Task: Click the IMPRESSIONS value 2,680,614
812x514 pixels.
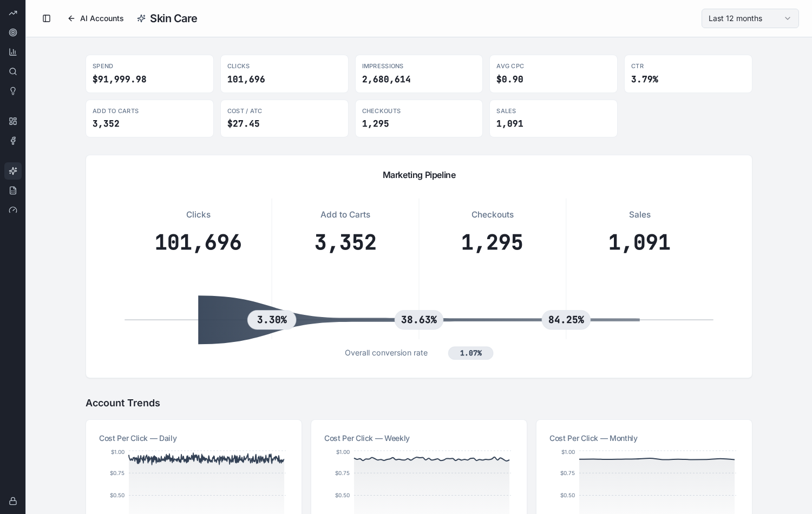Action: tap(387, 80)
